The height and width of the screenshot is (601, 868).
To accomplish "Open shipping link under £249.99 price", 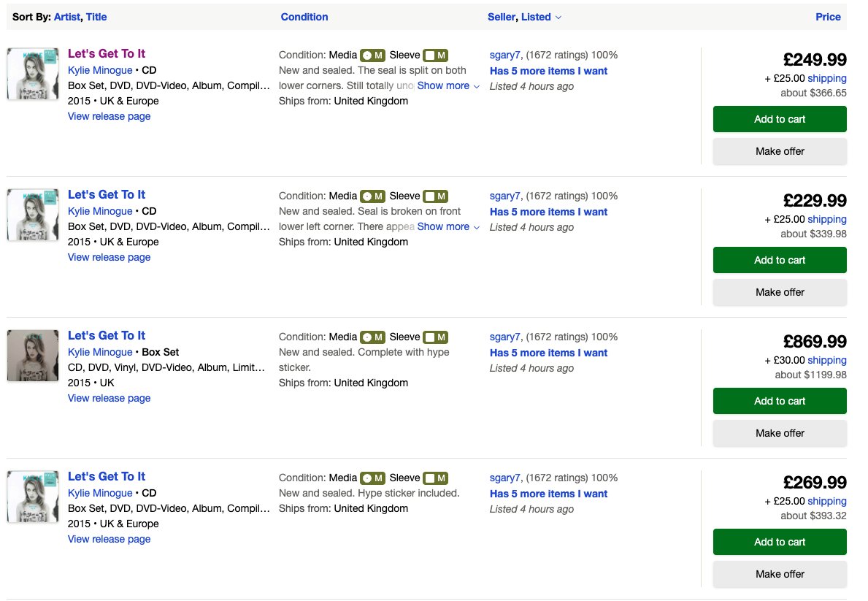I will pyautogui.click(x=826, y=78).
